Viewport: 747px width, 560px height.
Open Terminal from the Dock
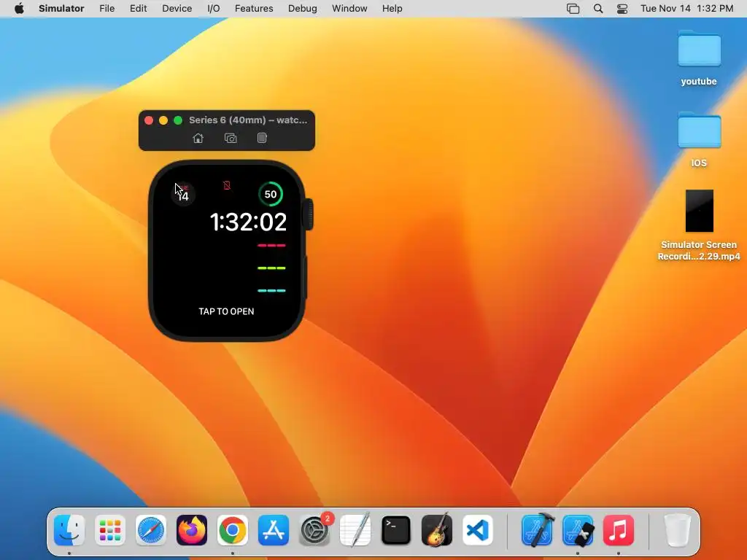click(x=396, y=530)
